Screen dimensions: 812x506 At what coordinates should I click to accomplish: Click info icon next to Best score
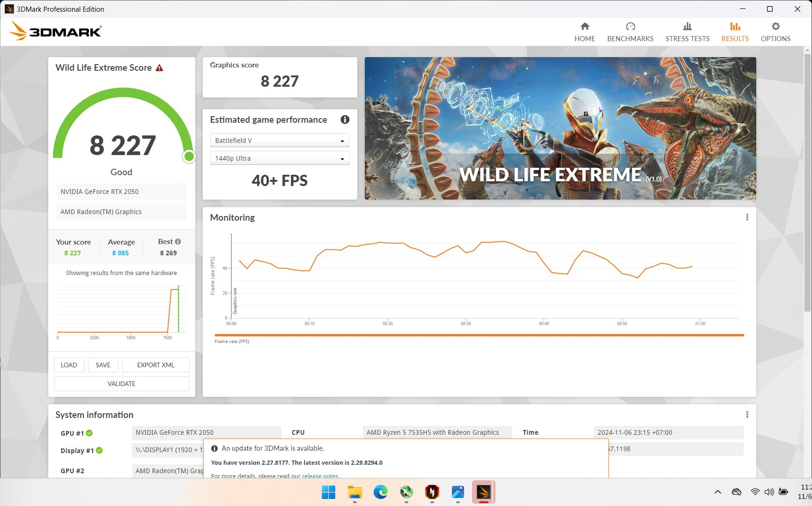tap(178, 242)
